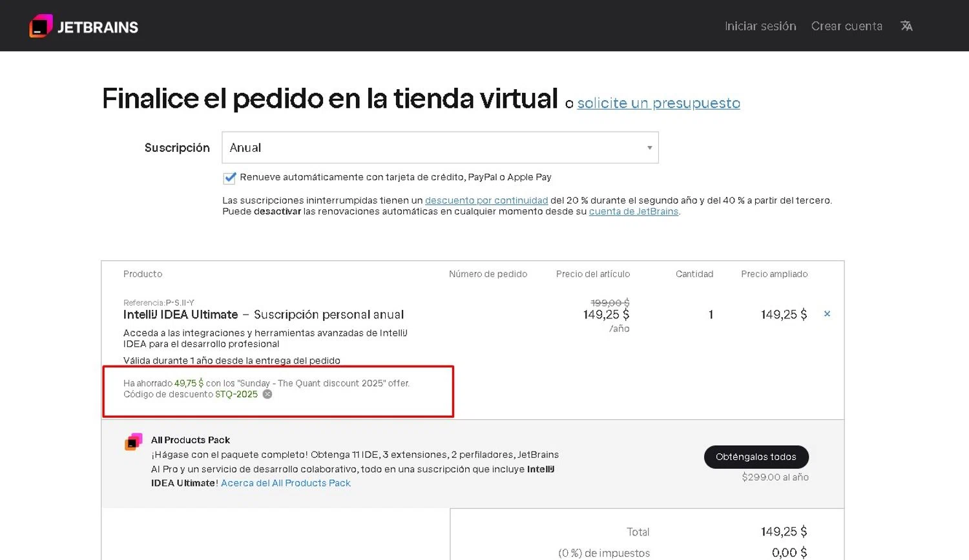Open solicite un presupuesto link
The height and width of the screenshot is (560, 969).
pyautogui.click(x=658, y=103)
